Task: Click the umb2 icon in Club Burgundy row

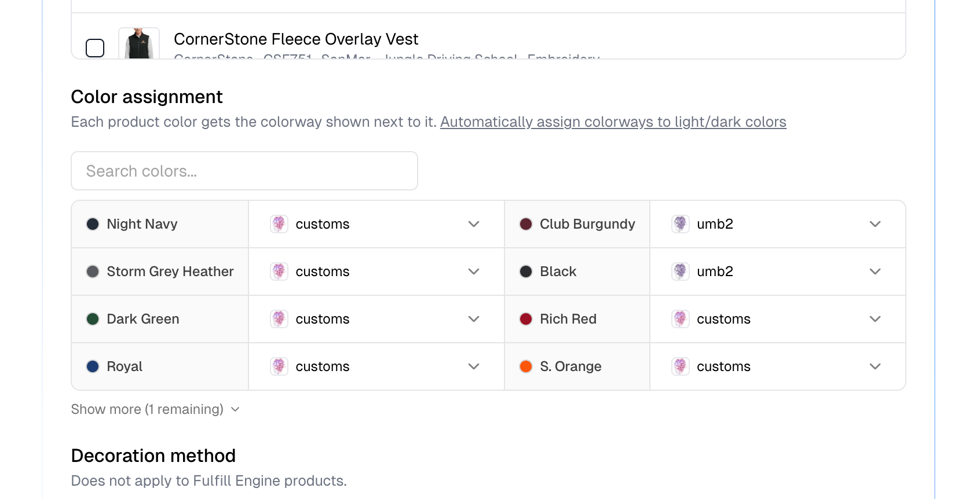Action: tap(681, 224)
